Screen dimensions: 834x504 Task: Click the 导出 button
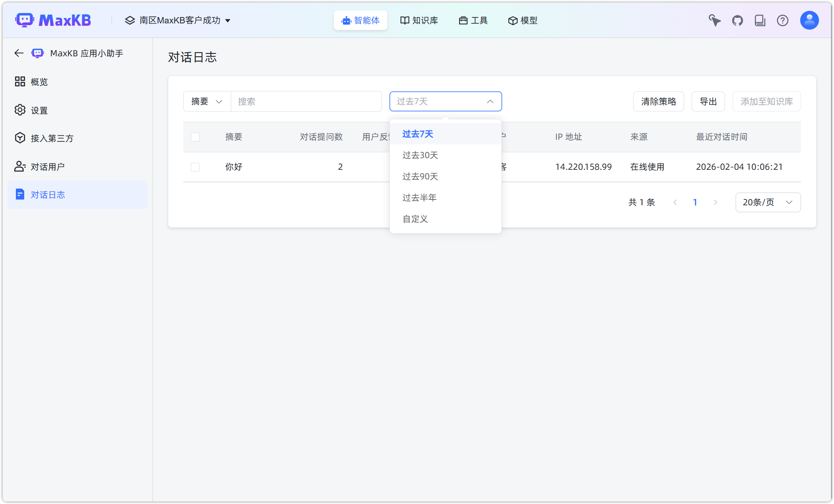point(708,101)
